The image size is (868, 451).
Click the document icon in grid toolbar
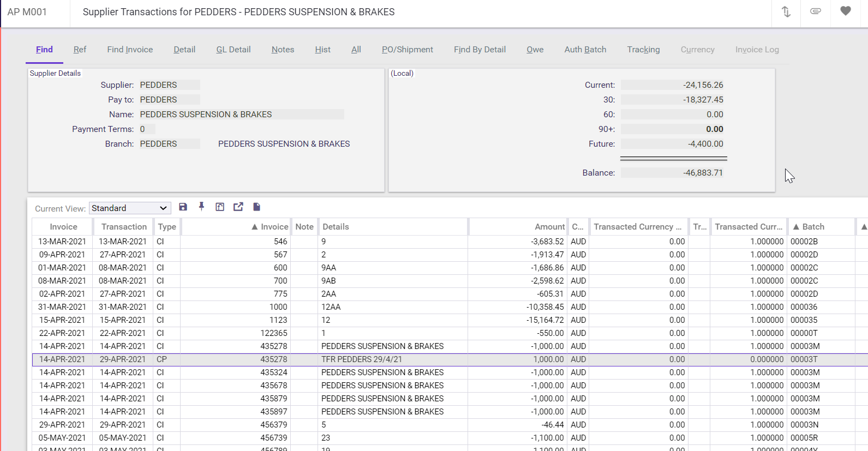point(257,207)
